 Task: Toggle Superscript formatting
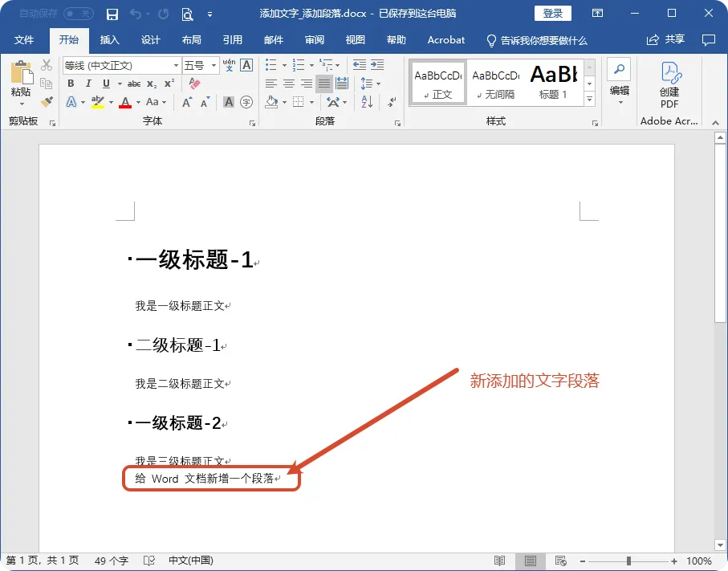[169, 84]
